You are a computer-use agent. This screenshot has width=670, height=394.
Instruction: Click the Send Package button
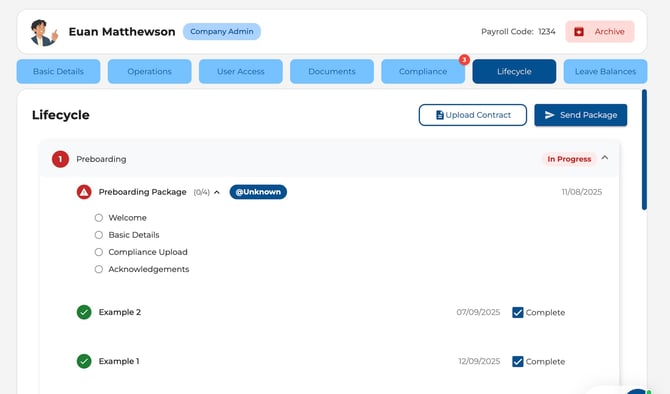click(581, 115)
